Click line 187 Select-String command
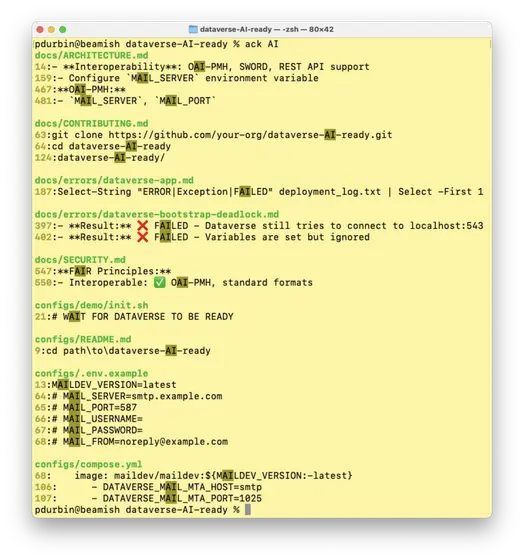The width and height of the screenshot is (524, 560). click(x=259, y=192)
